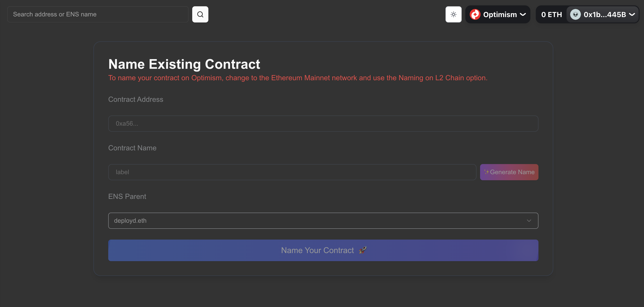
Task: Click the ENS Parent dropdown arrow
Action: point(529,220)
